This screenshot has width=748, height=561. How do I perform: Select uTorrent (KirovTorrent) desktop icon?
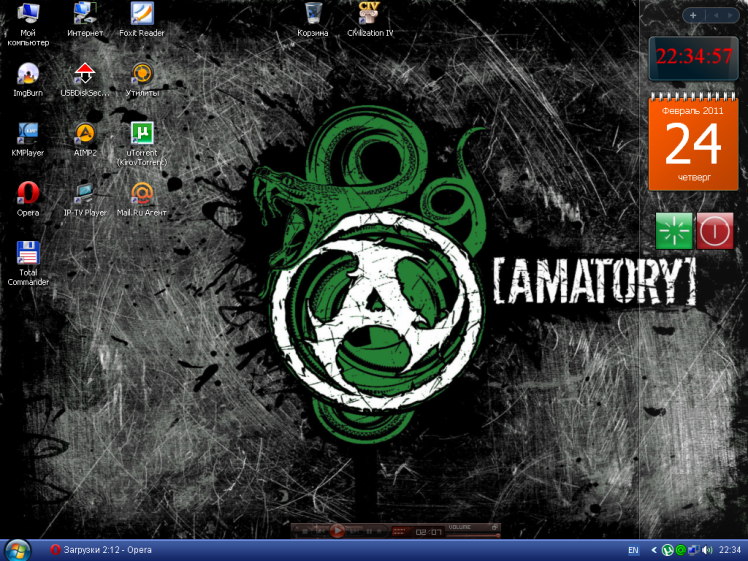click(142, 144)
